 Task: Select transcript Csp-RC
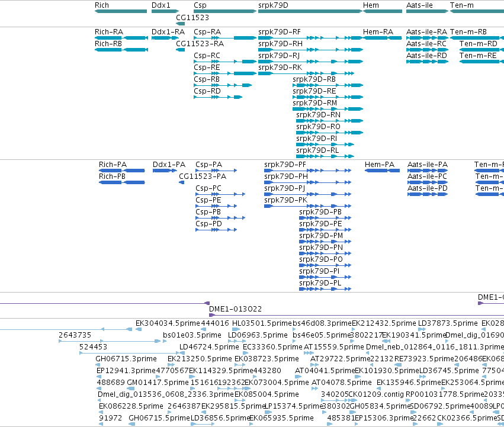click(x=207, y=56)
